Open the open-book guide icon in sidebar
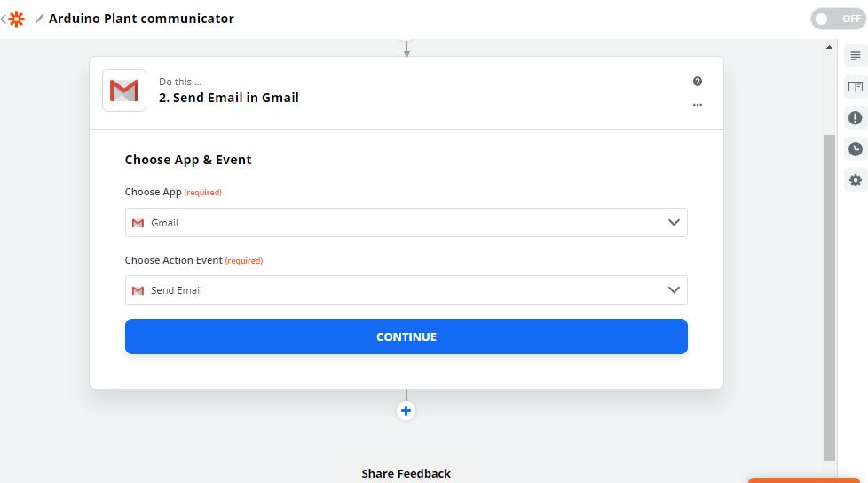 [x=856, y=87]
